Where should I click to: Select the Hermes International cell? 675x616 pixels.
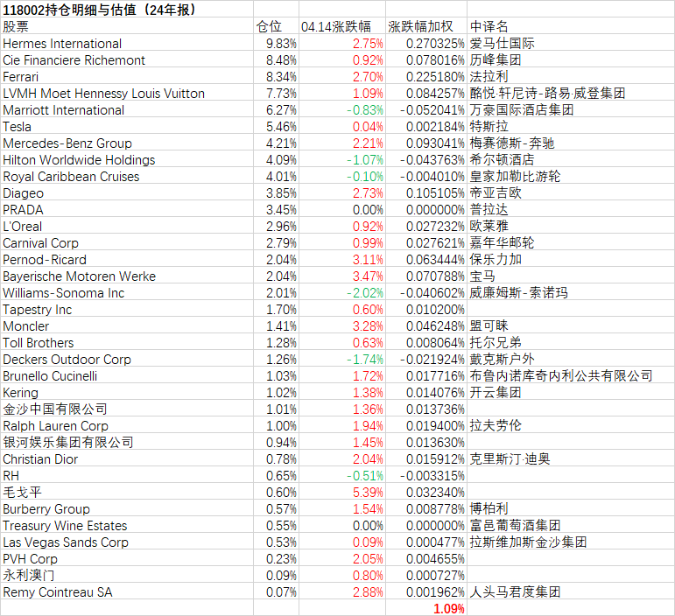[x=127, y=43]
